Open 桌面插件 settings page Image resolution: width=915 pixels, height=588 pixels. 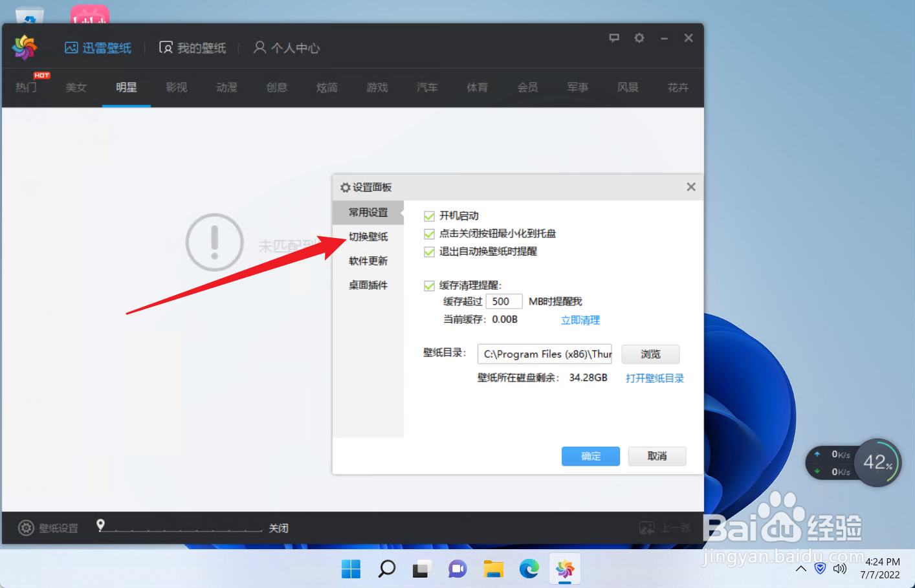tap(368, 285)
